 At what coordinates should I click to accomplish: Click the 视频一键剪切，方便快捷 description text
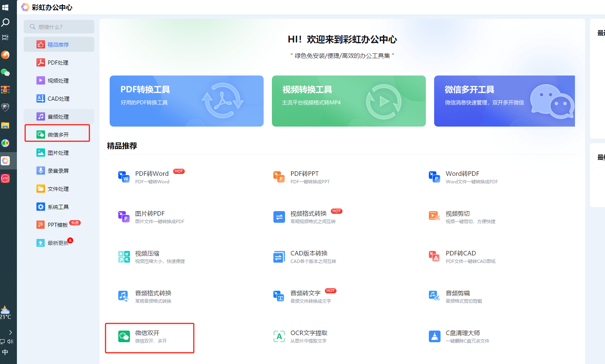click(x=470, y=221)
